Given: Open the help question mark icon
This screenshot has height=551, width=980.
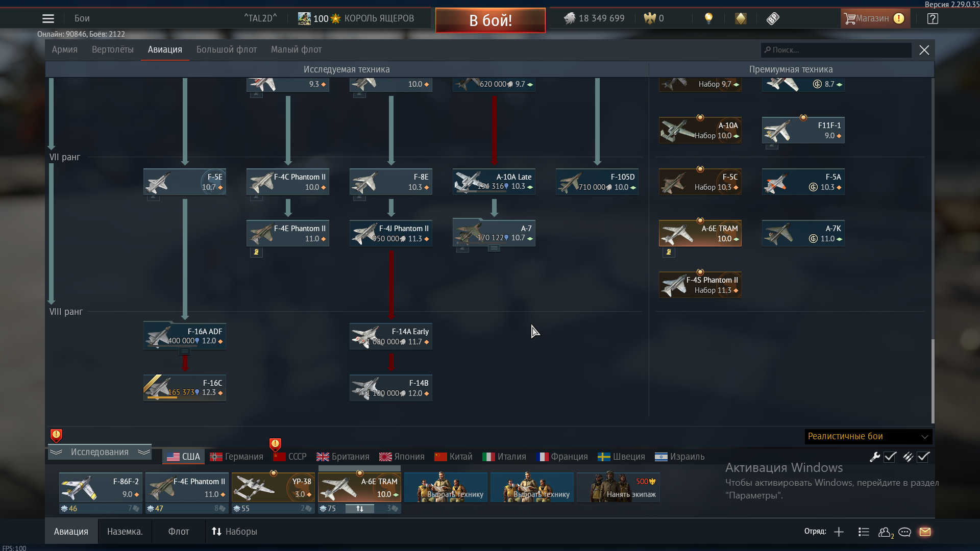Looking at the screenshot, I should [x=933, y=18].
